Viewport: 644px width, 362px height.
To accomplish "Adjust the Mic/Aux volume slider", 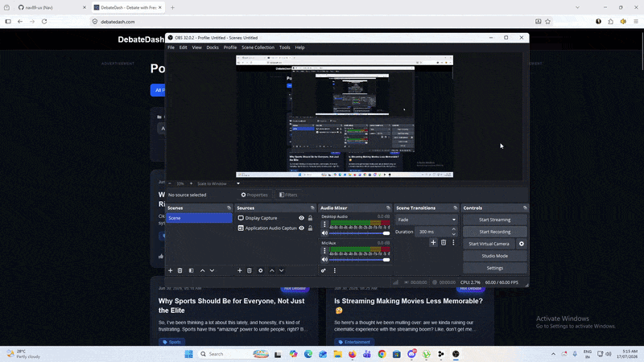I will 359,259.
